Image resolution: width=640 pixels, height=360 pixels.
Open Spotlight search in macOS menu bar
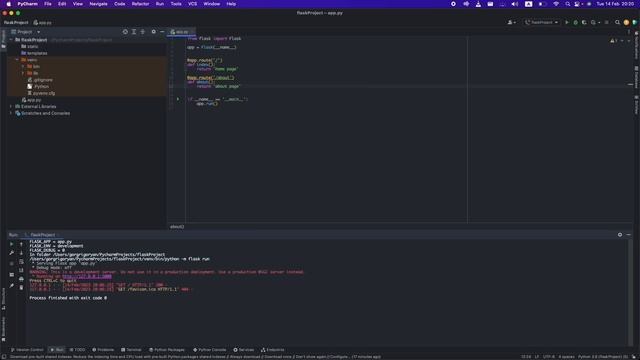567,4
